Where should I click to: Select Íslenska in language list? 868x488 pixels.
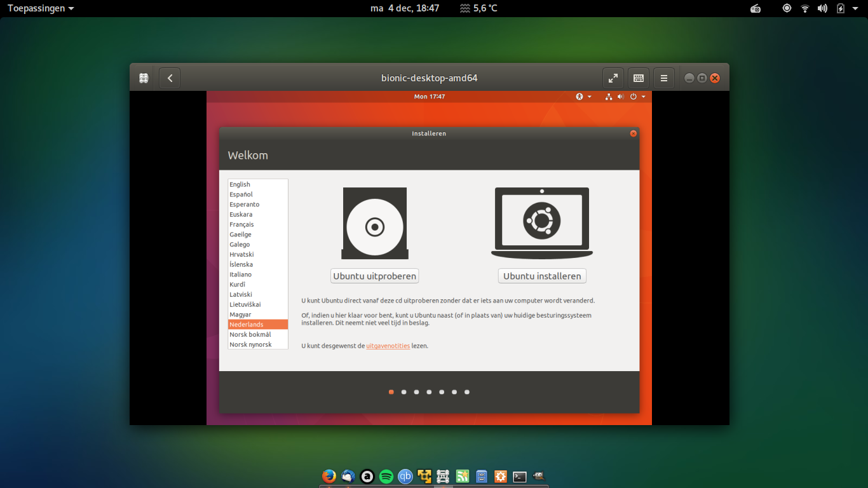pos(258,264)
